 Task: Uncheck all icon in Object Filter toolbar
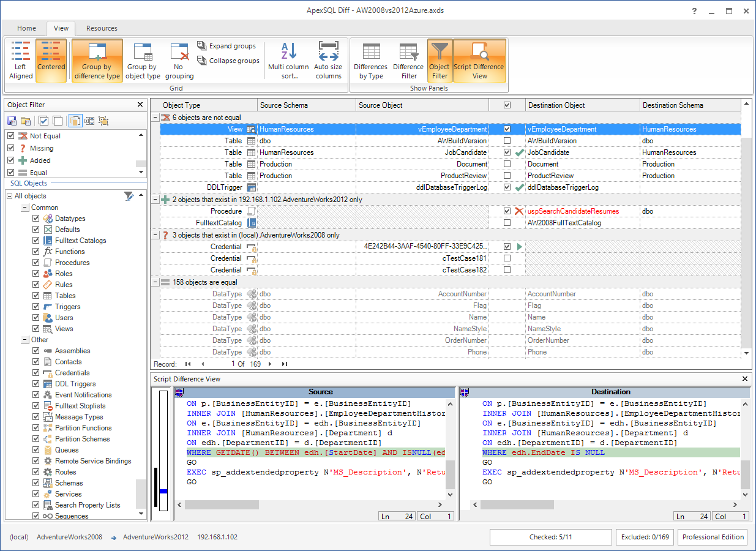pos(58,121)
